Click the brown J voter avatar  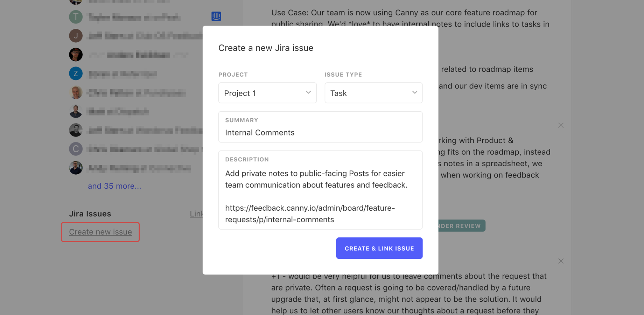pos(76,36)
